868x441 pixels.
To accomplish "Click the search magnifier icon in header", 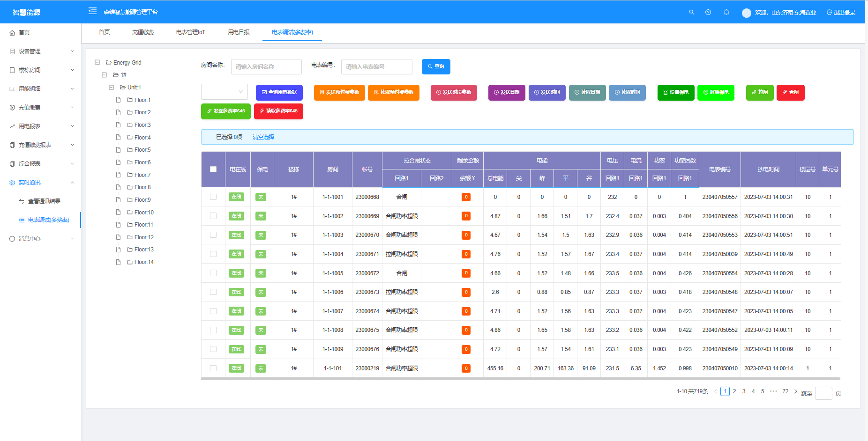I will tap(691, 12).
